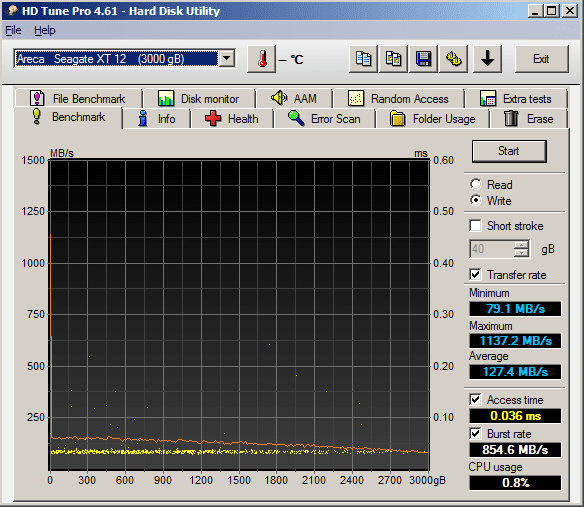584x507 pixels.
Task: Toggle the Access time checkbox
Action: click(475, 399)
